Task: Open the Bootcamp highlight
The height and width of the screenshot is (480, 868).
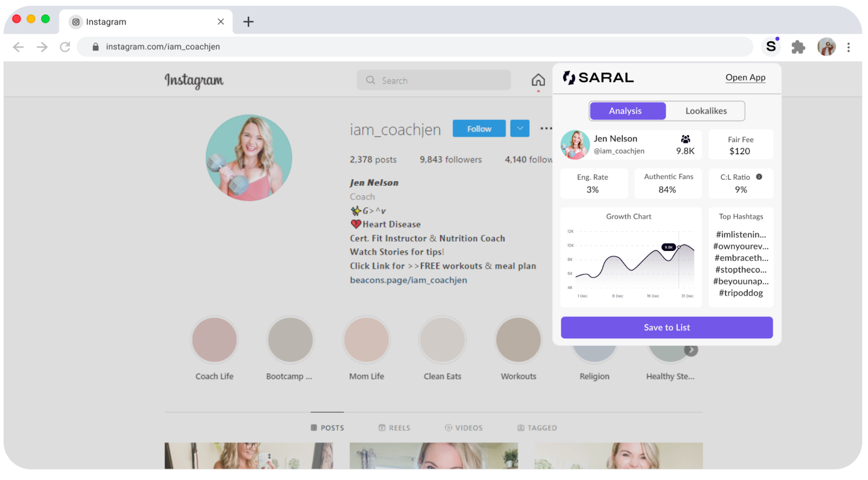Action: 290,340
